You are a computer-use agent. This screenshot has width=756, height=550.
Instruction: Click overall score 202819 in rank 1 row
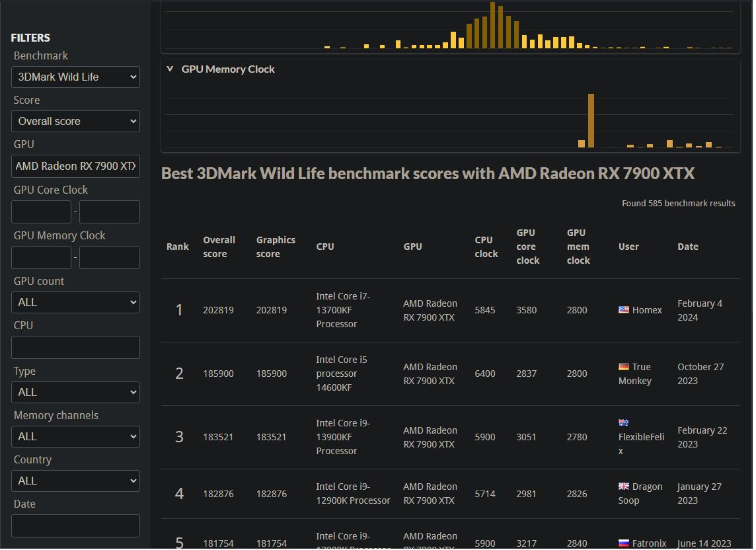219,311
